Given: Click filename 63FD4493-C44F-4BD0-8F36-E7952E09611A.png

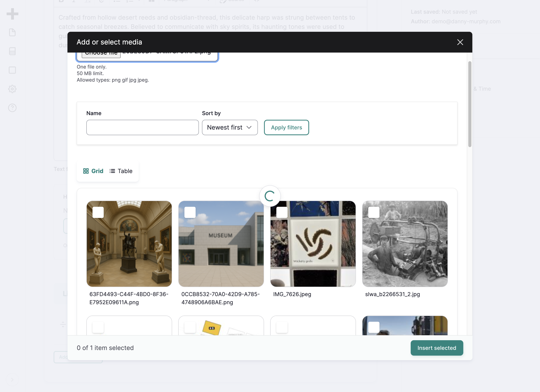Looking at the screenshot, I should 129,298.
